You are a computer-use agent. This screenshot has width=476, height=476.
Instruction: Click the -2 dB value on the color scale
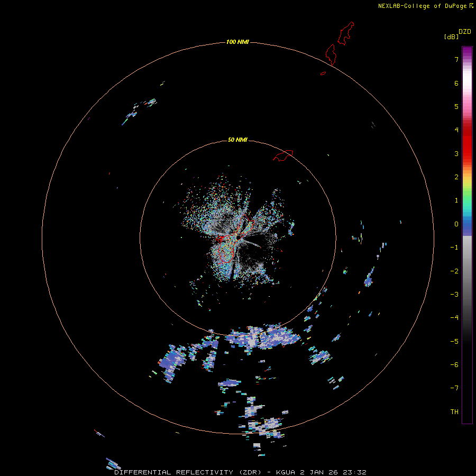pos(454,271)
